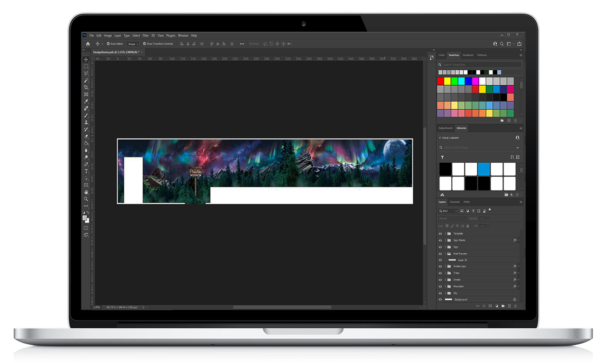607x364 pixels.
Task: Expand the Sky layer group
Action: 445,293
